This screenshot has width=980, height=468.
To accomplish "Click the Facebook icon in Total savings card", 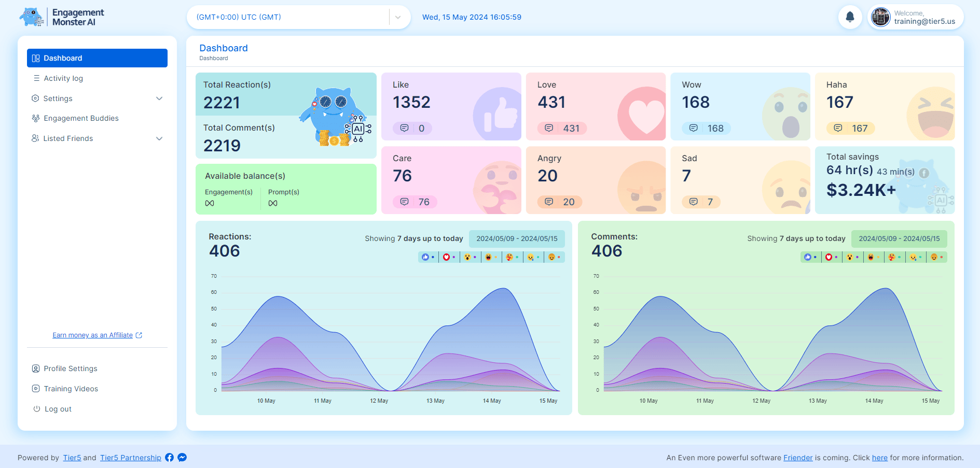I will pos(924,173).
